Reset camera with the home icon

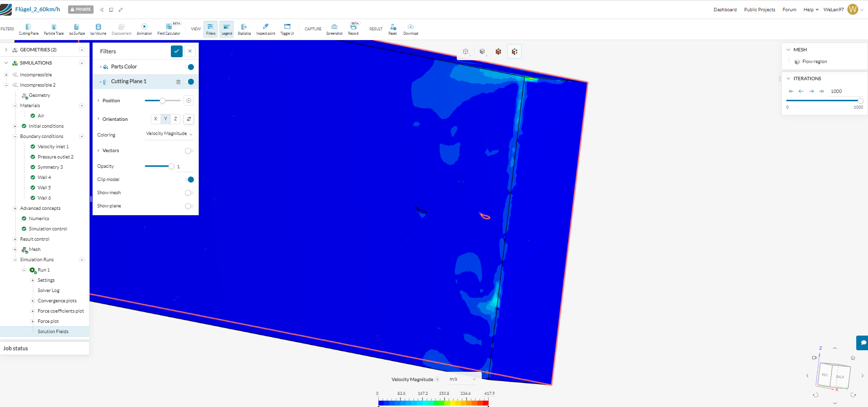[x=853, y=358]
